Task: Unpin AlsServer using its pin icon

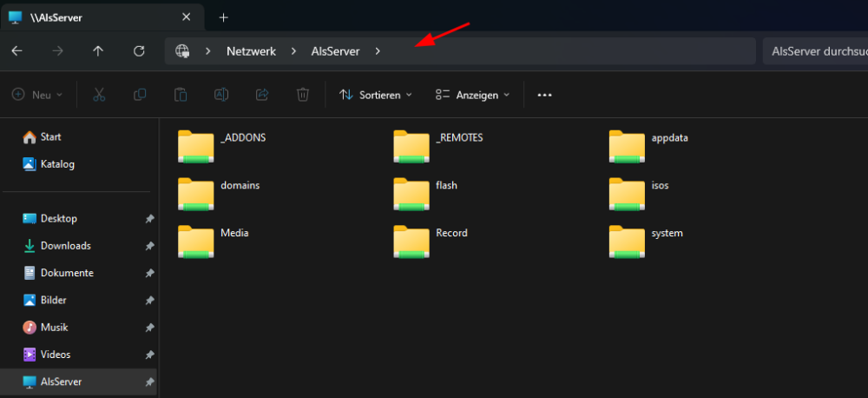Action: point(149,382)
